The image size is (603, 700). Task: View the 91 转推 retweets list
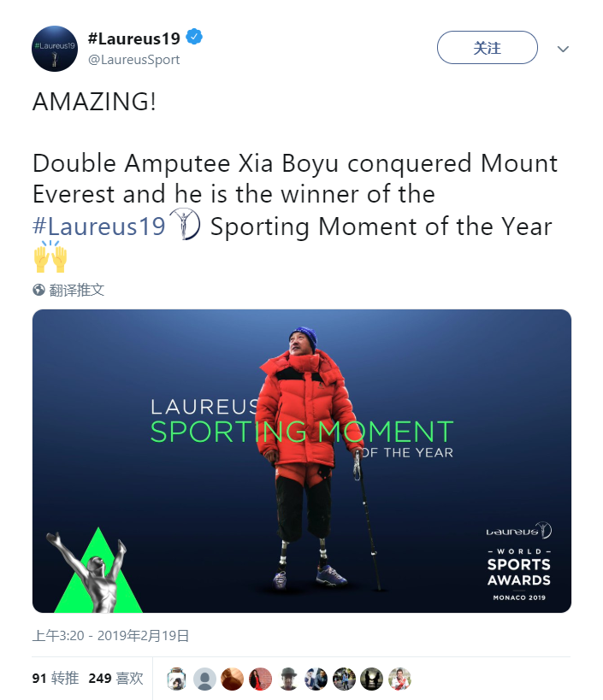(x=56, y=678)
